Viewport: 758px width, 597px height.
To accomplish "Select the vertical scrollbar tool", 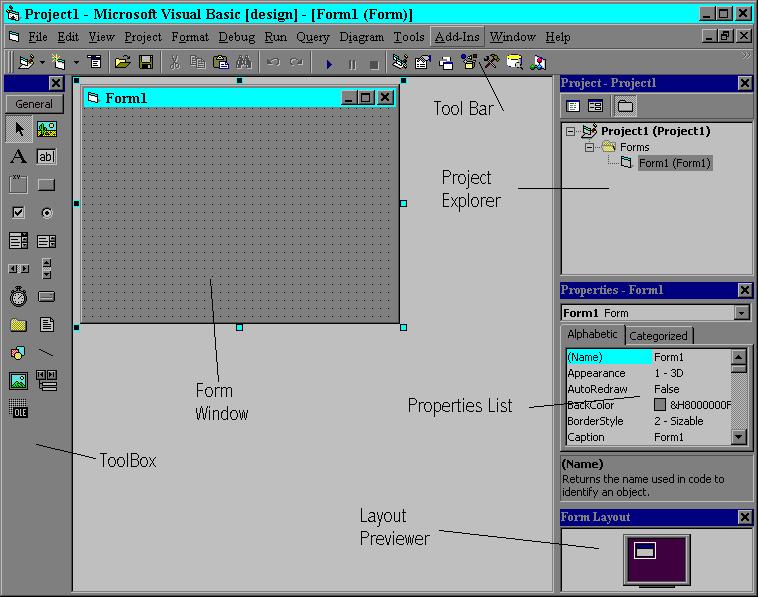I will (47, 268).
